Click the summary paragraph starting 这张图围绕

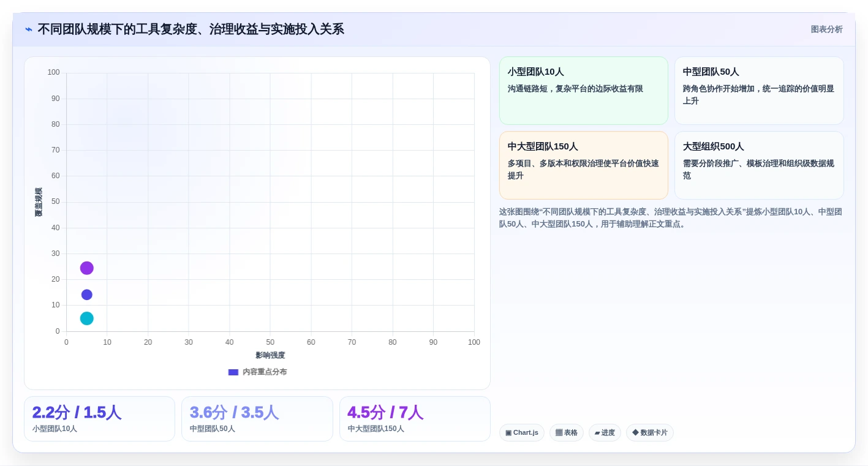point(671,218)
